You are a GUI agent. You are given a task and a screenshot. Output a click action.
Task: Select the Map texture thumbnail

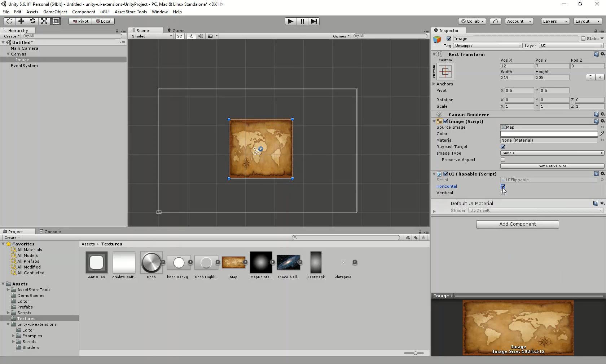click(234, 263)
